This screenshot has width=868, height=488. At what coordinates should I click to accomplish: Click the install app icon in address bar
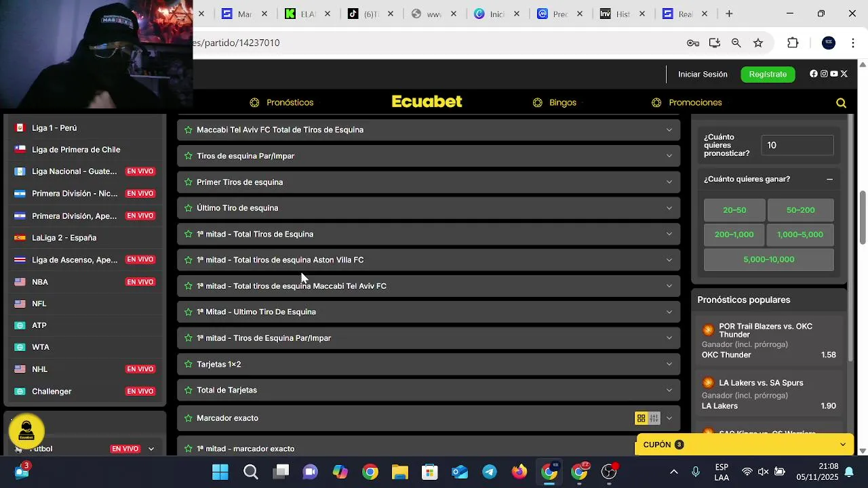click(715, 43)
